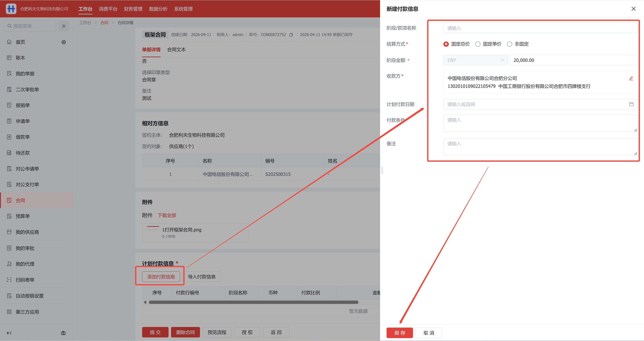The width and height of the screenshot is (644, 341).
Task: Click the edit pencil icon for payee
Action: click(x=631, y=78)
